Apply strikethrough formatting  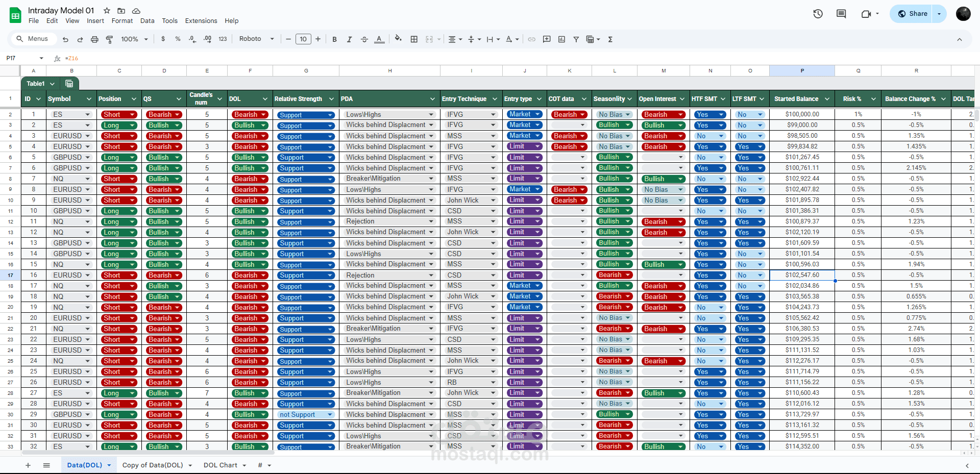(x=364, y=39)
